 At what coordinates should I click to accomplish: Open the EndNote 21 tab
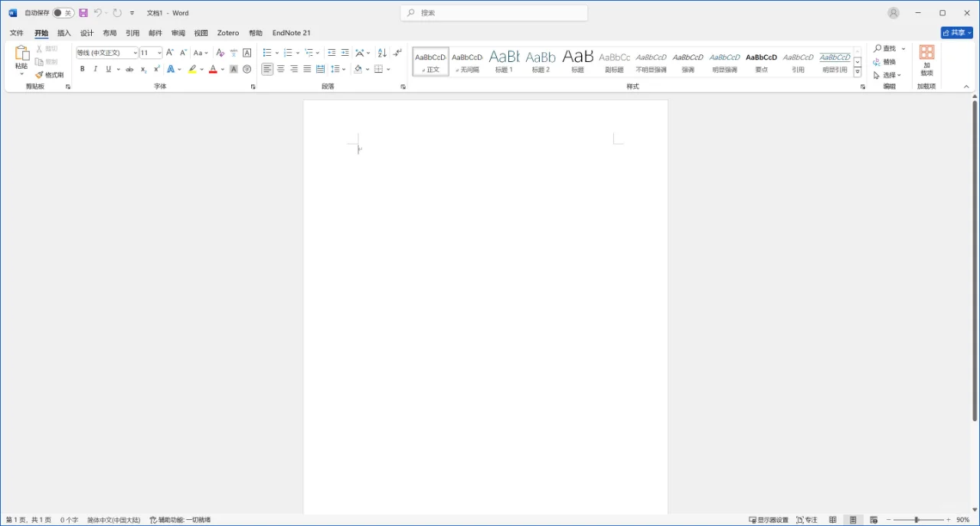click(x=291, y=33)
